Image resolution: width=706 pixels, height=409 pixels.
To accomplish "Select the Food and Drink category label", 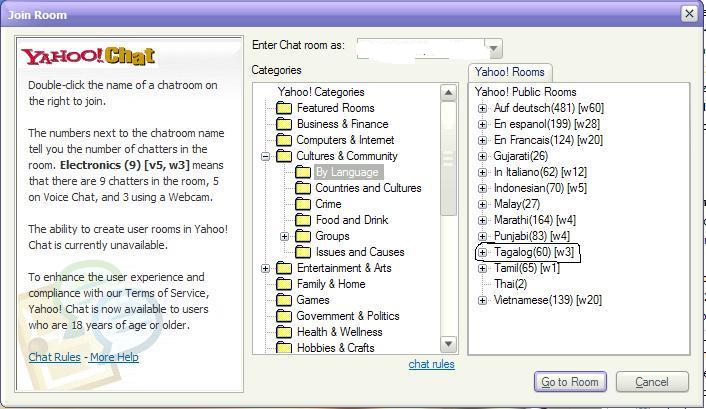I will pos(352,220).
